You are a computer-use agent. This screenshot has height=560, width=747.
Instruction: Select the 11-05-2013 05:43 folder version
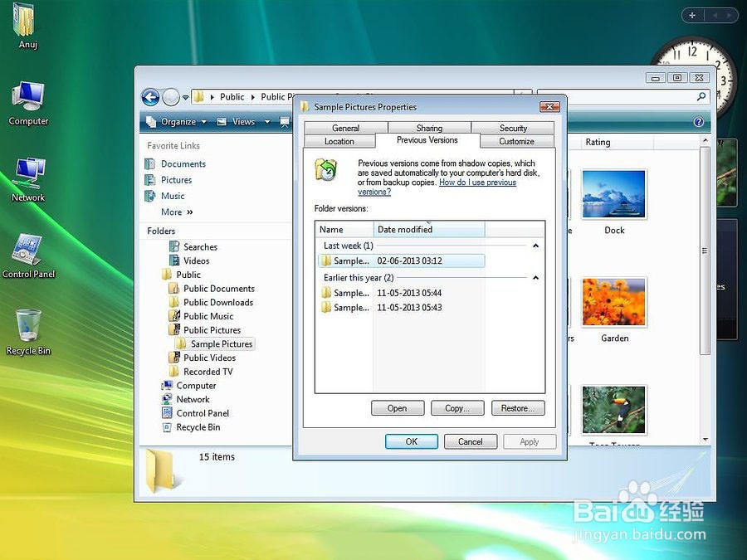401,307
